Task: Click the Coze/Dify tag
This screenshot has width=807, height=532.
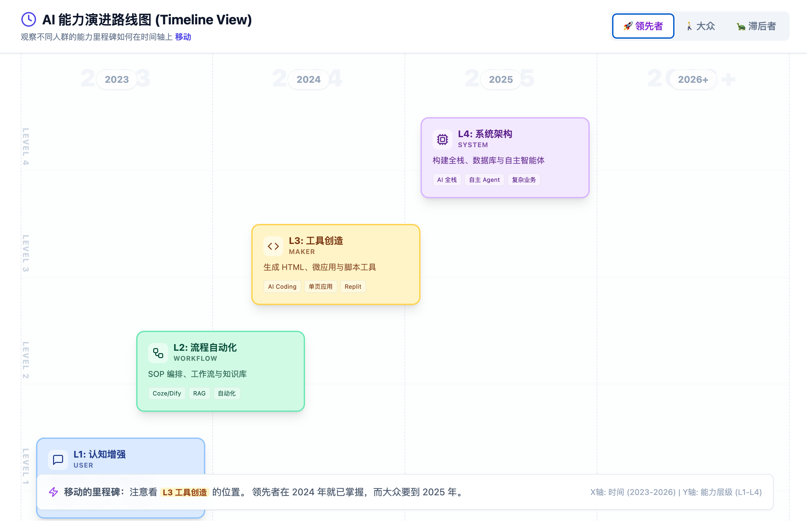Action: coord(167,393)
